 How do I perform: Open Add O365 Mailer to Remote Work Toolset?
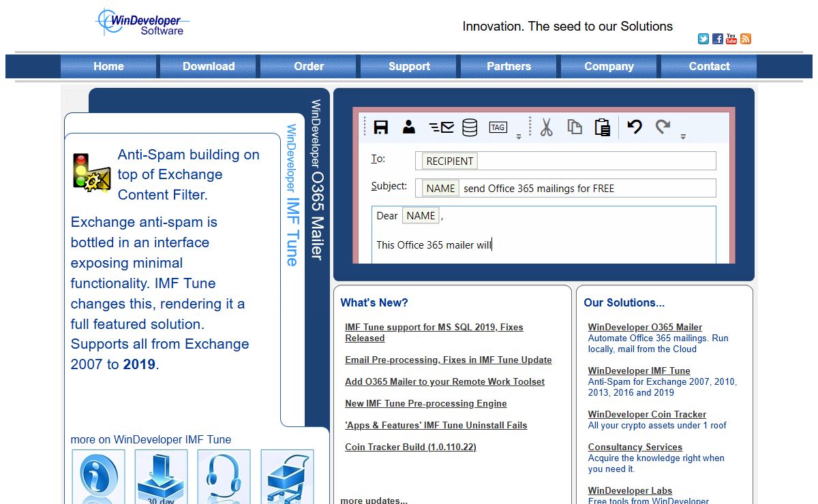click(445, 381)
